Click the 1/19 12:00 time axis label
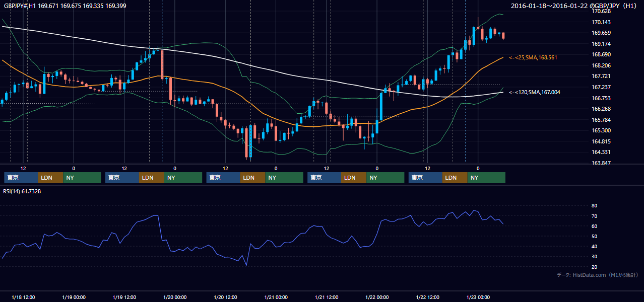The width and height of the screenshot is (644, 302). [124, 297]
